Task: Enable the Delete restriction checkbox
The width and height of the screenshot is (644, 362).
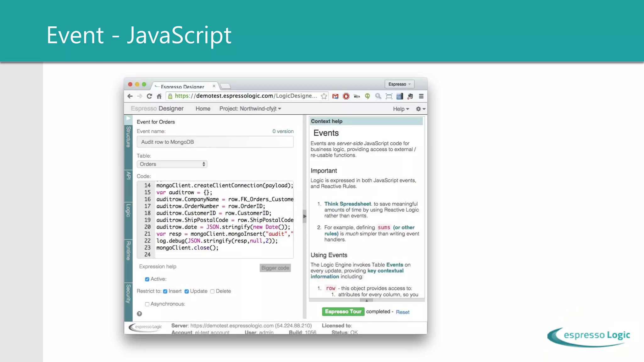Action: [212, 291]
